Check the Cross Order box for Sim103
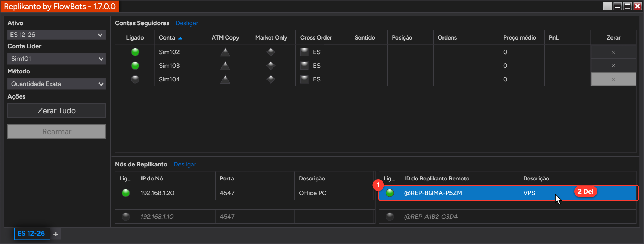Screen dimensions: 644x244 point(305,66)
